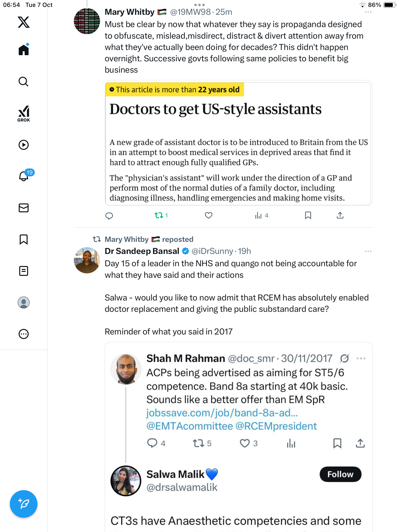The height and width of the screenshot is (532, 399).
Task: Share Mary Whitby's post
Action: 340,216
